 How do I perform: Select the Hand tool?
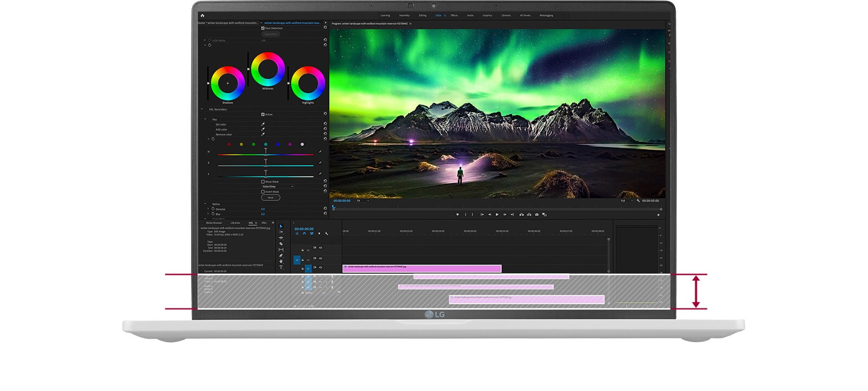(x=281, y=261)
